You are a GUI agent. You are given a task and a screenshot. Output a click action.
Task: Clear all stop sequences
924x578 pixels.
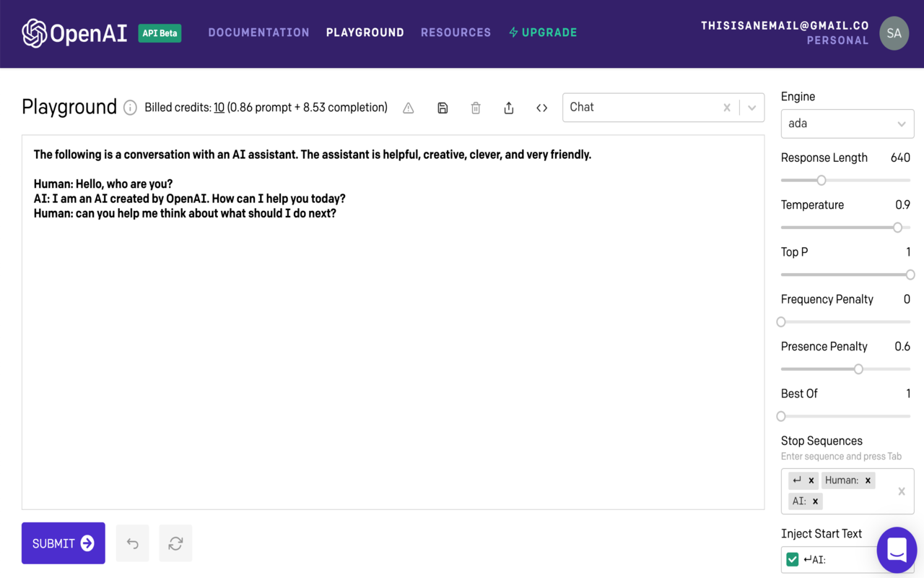pyautogui.click(x=902, y=491)
